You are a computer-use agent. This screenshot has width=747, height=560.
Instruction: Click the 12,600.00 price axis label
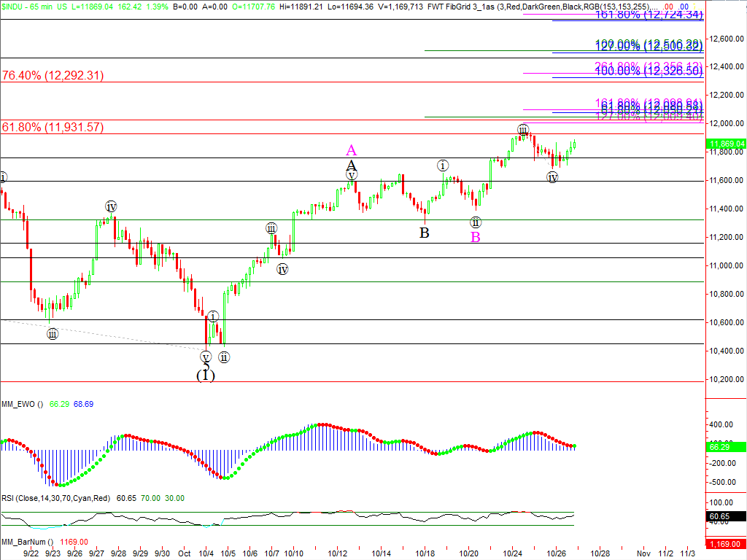[x=727, y=39]
